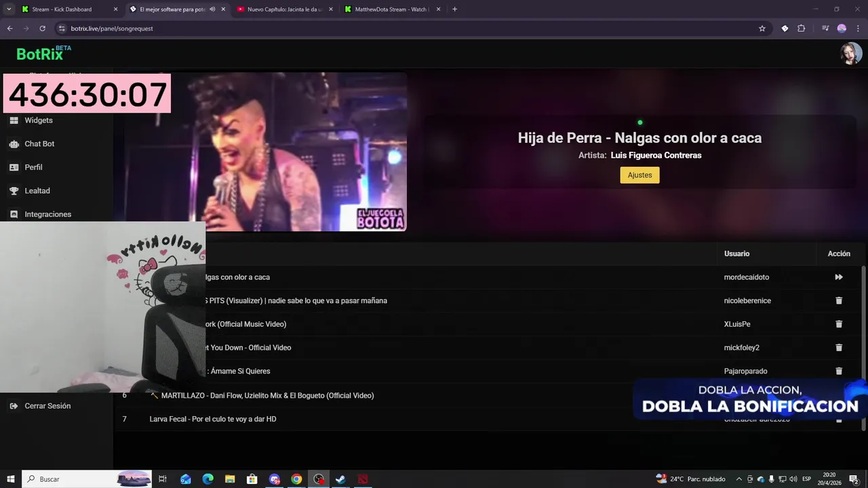Open the notifications center
Screen dimensions: 868x488
tap(854, 479)
